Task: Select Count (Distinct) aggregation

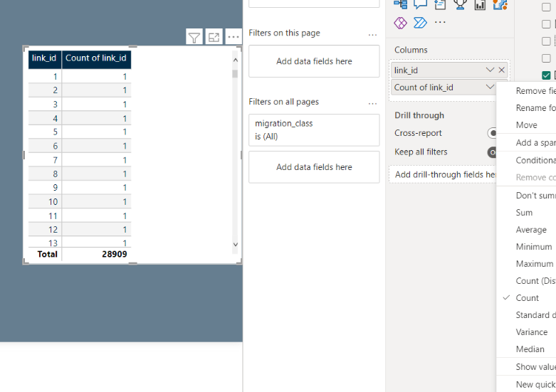Action: pos(526,281)
